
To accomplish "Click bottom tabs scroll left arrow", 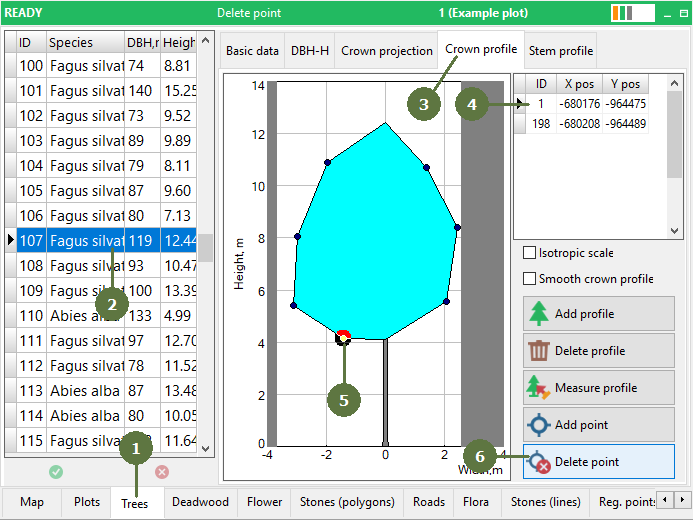I will click(x=665, y=500).
